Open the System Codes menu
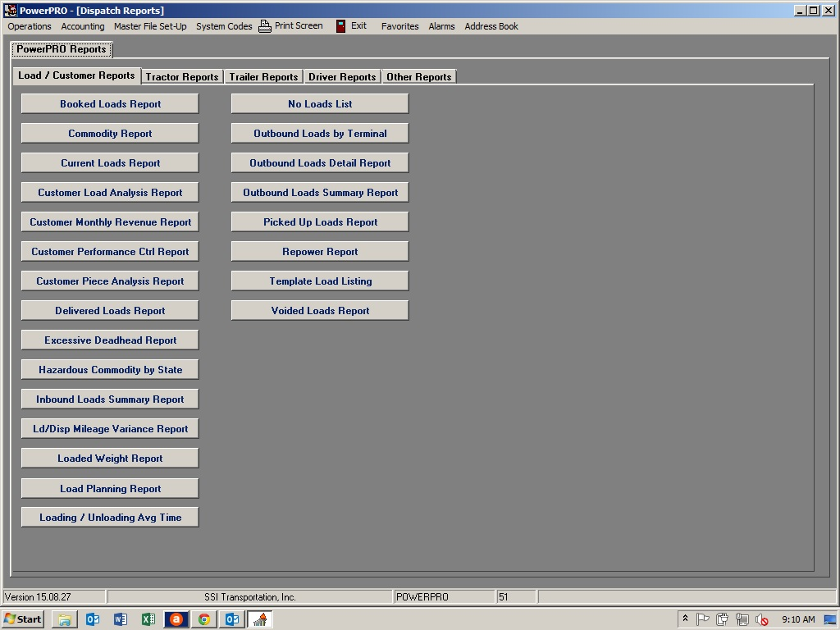Viewport: 840px width, 630px height. pos(224,26)
